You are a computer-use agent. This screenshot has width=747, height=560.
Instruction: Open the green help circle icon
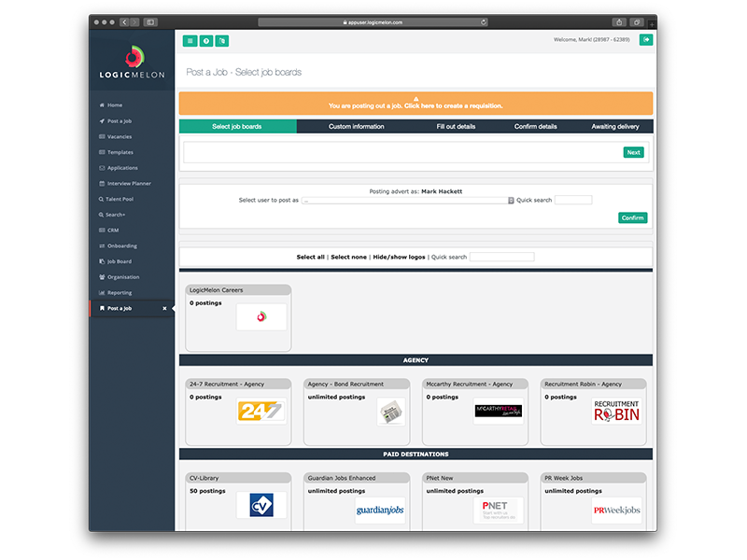coord(206,41)
